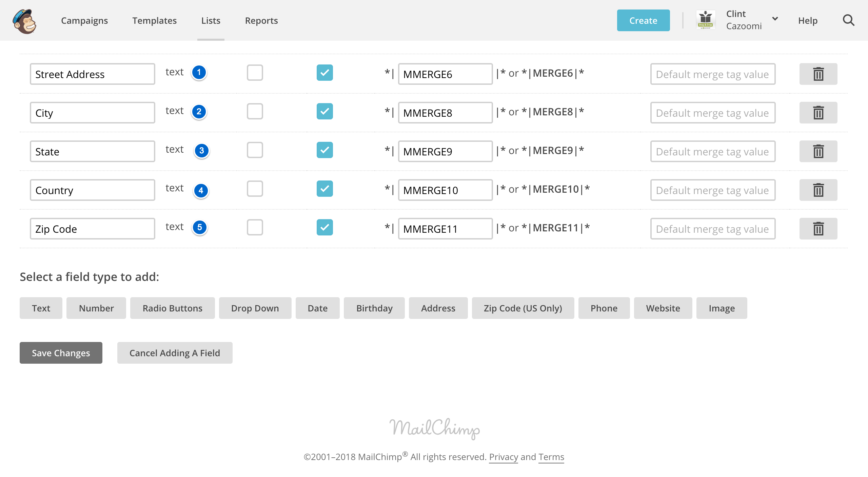Add a Zip Code (US Only) field
Image resolution: width=868 pixels, height=477 pixels.
point(523,308)
